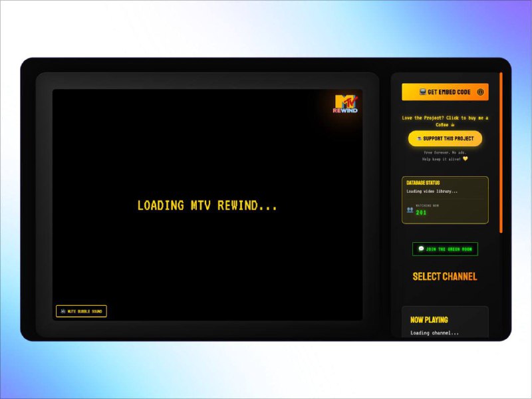Toggle the Mute Bubble Sound button
532x399 pixels.
coord(81,311)
